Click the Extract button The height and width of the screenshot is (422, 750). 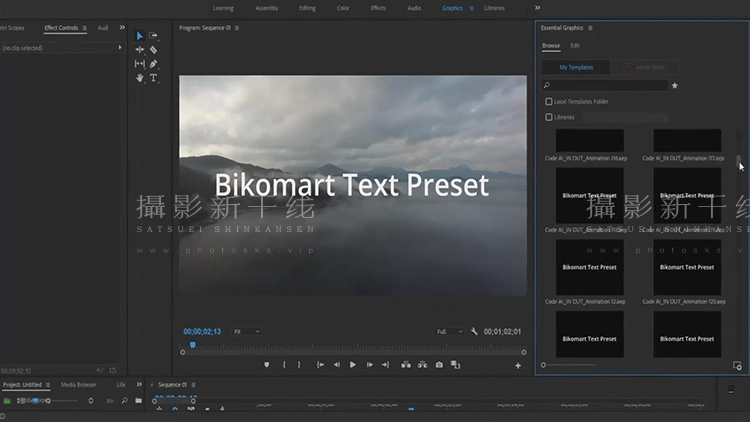coord(422,365)
